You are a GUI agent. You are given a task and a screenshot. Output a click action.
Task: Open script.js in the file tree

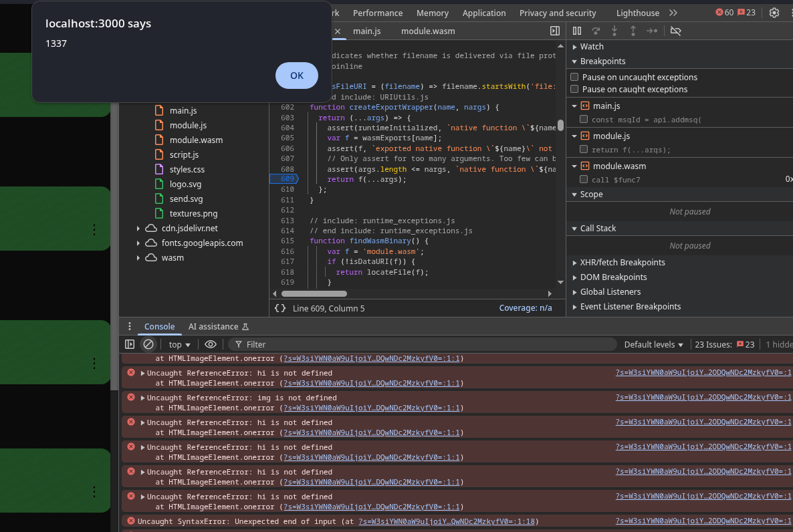pos(184,154)
